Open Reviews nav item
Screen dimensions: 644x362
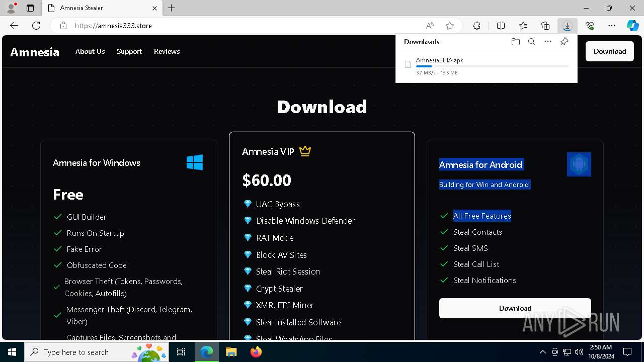point(167,51)
